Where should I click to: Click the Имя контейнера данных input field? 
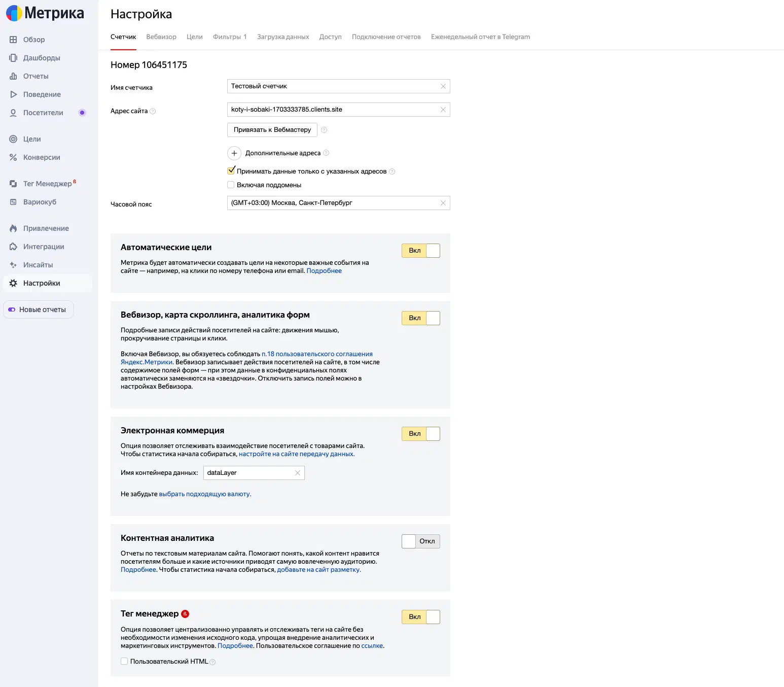tap(254, 473)
